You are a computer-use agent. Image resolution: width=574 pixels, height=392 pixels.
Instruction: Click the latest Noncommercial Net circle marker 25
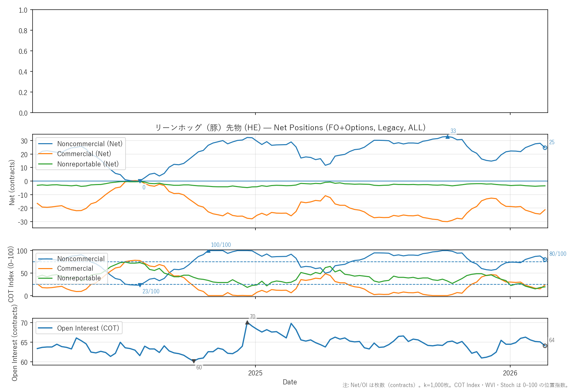point(545,148)
